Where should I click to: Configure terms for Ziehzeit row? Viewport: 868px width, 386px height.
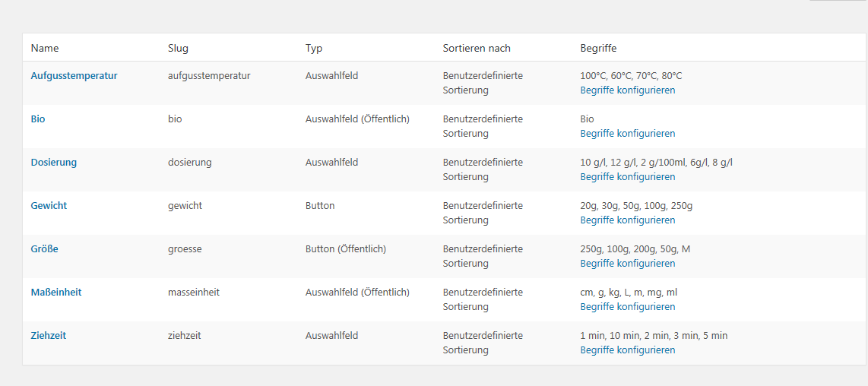(x=628, y=350)
